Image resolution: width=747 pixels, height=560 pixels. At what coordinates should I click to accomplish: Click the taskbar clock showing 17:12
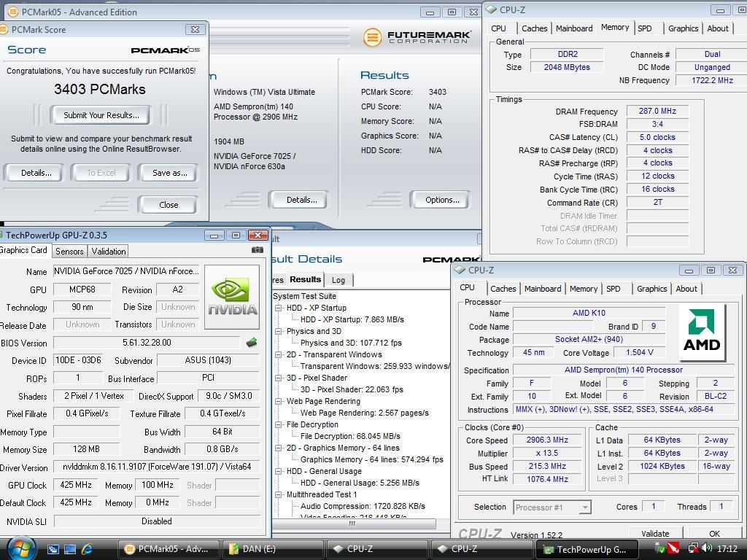(727, 548)
